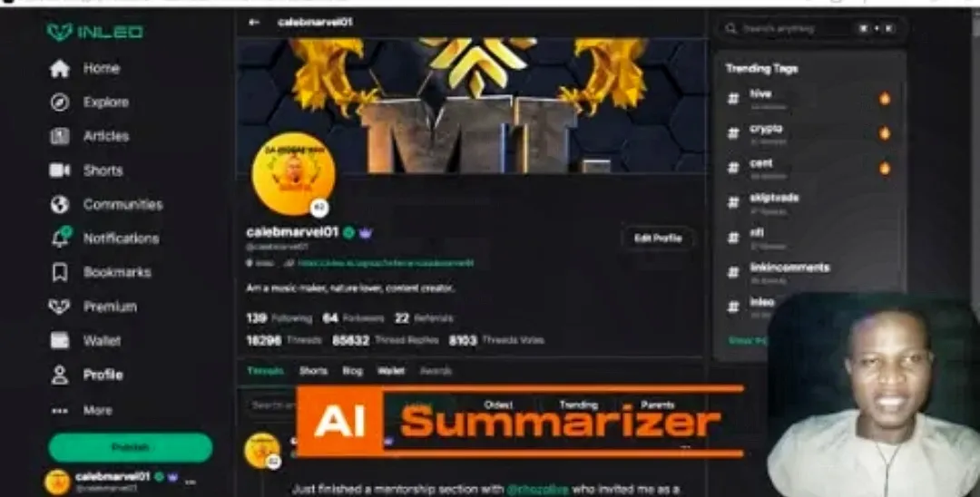Open the profile referral link
Screen dimensions: 980x497
coord(386,264)
